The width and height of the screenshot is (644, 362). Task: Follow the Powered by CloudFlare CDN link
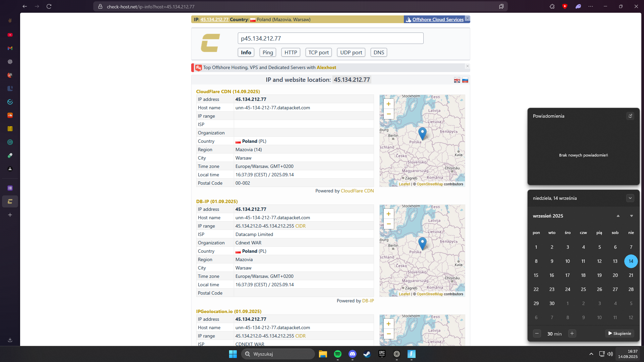click(x=357, y=191)
